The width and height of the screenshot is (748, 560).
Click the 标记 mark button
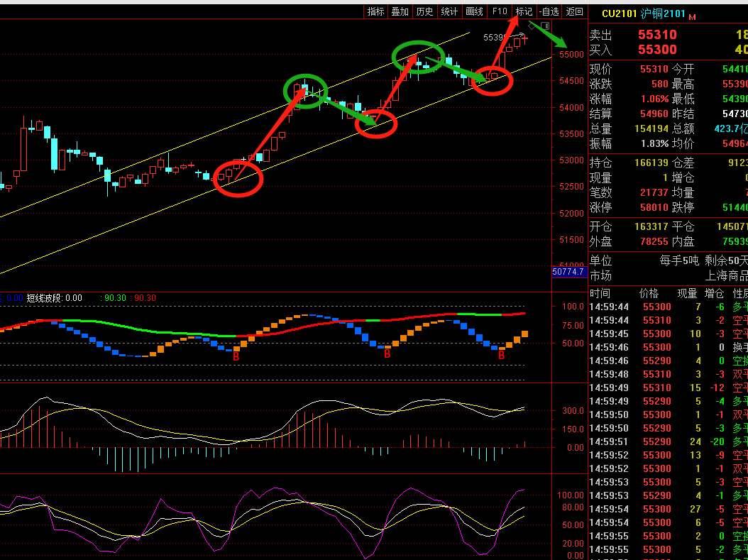tap(524, 11)
